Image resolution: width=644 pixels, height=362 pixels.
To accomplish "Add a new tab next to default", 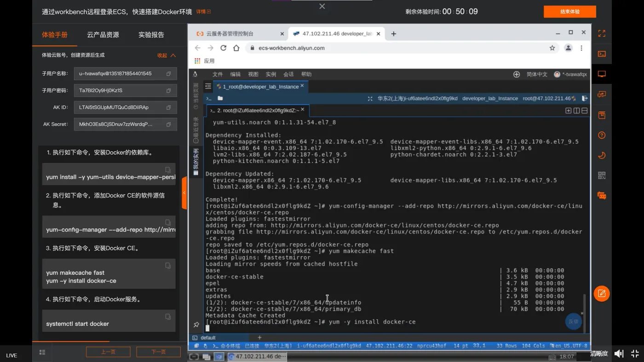I will point(259,338).
